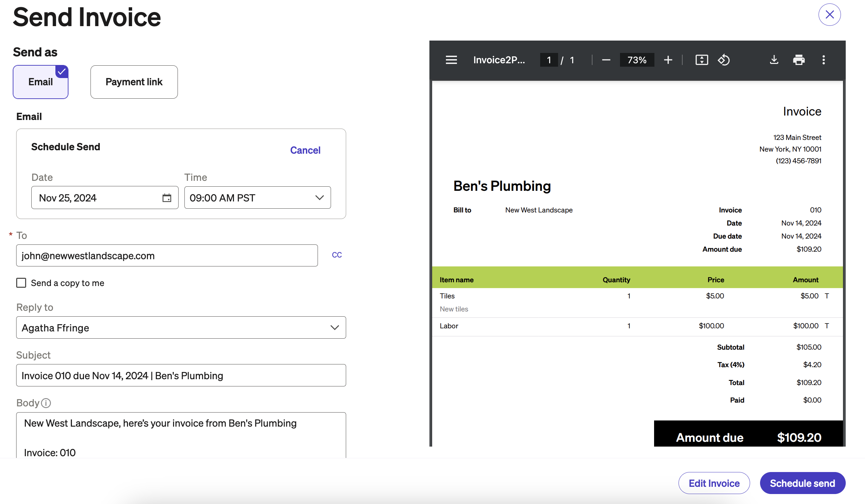
Task: Zoom in the invoice PDF preview
Action: (x=668, y=60)
